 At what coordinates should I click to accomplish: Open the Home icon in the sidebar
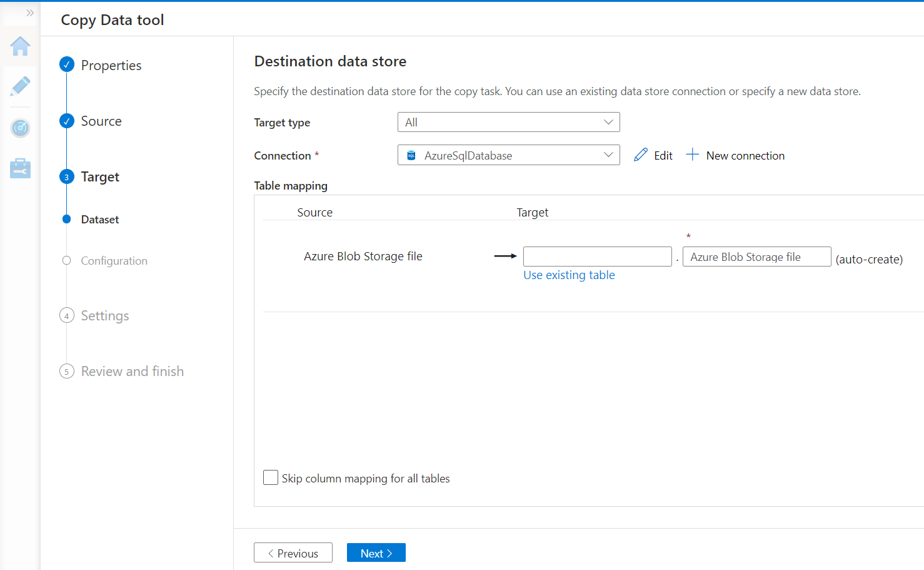tap(20, 46)
